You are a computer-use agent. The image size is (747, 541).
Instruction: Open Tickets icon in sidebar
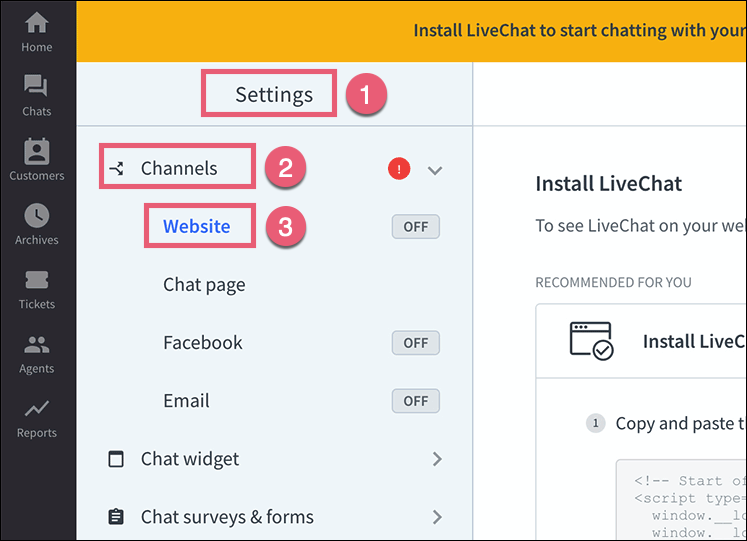(x=37, y=280)
